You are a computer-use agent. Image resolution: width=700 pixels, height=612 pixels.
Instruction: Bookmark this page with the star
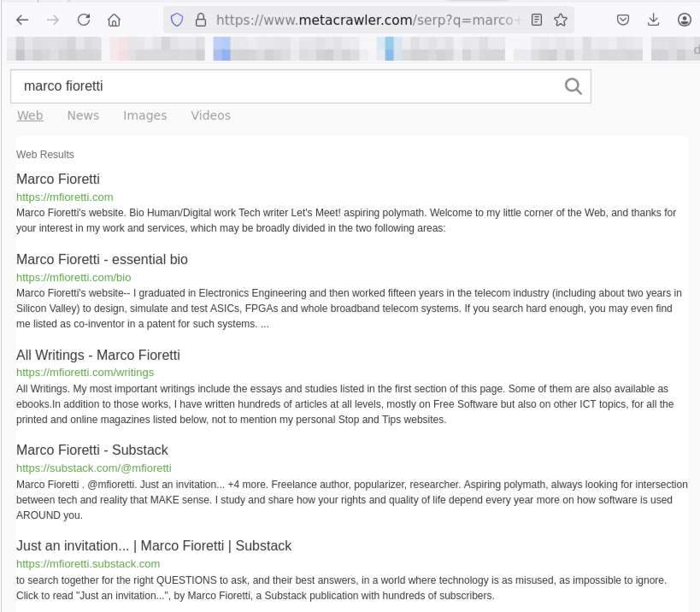click(x=561, y=21)
